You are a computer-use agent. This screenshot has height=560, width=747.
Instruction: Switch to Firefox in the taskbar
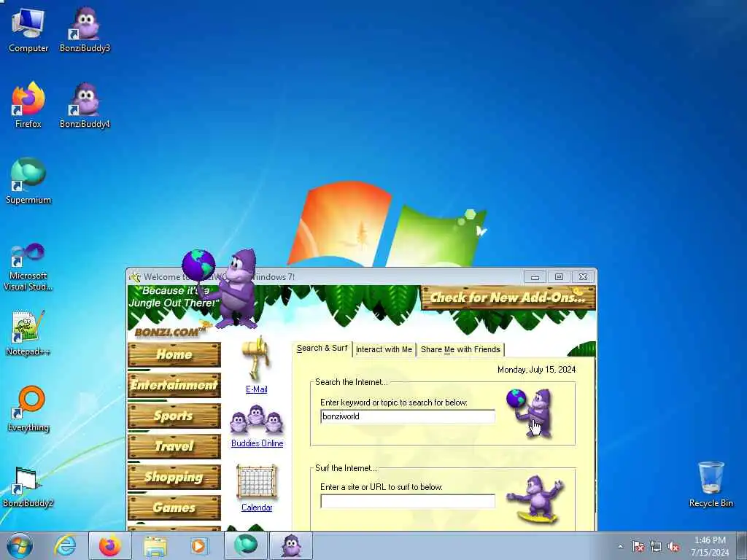(110, 545)
